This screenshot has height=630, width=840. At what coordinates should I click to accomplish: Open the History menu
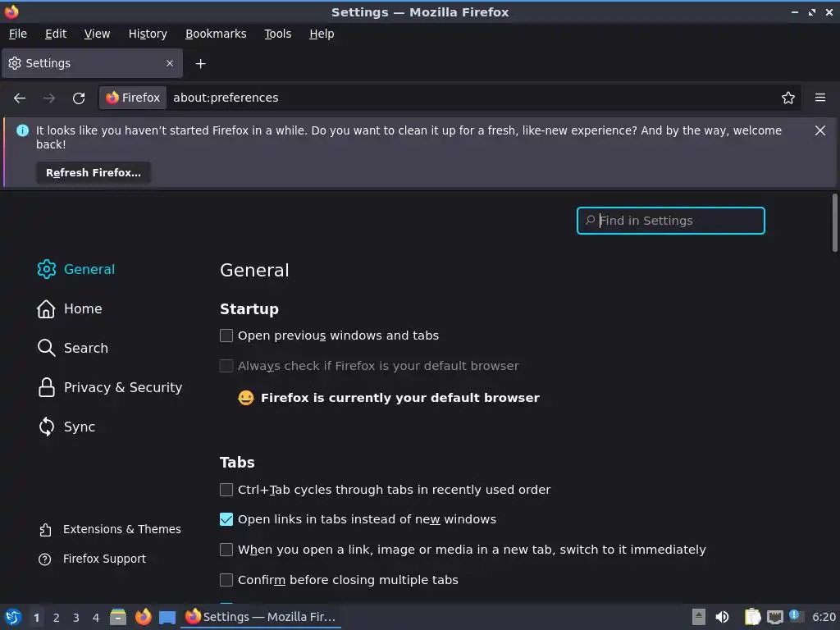pos(148,34)
